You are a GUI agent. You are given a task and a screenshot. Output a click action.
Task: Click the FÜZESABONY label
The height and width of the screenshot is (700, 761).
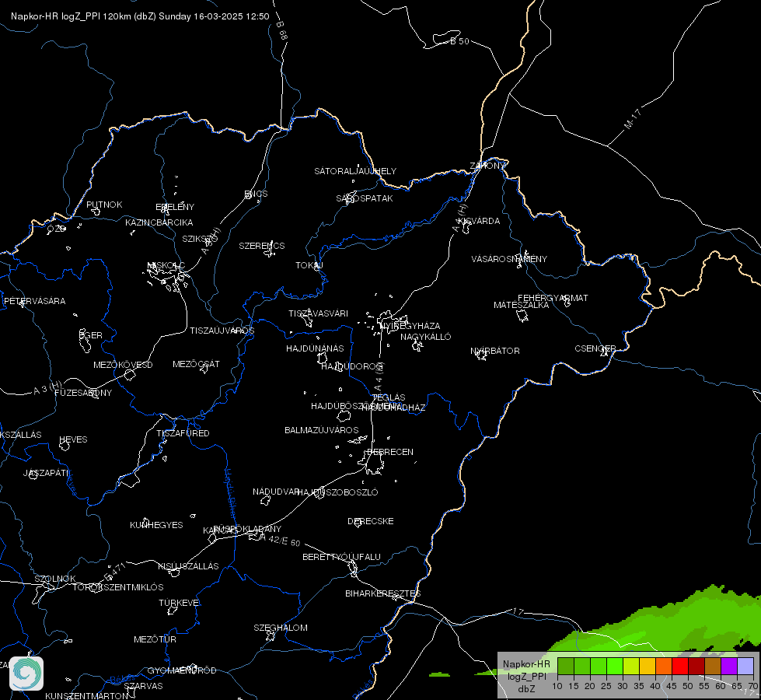point(83,393)
